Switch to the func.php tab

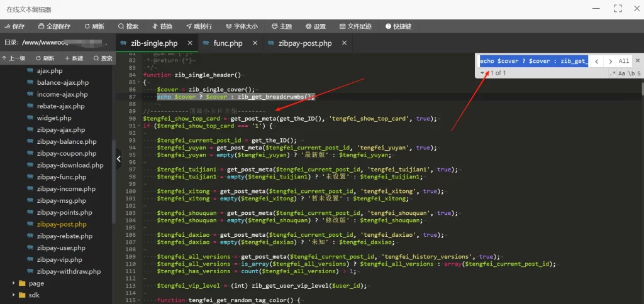click(227, 43)
